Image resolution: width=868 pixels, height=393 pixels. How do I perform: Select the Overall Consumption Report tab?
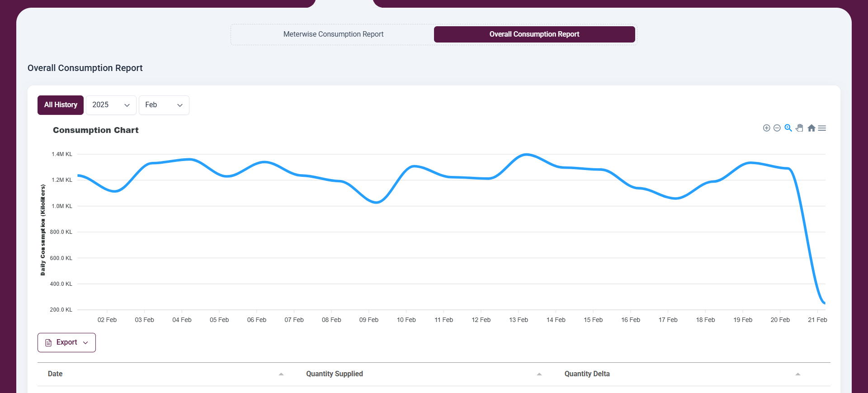534,34
